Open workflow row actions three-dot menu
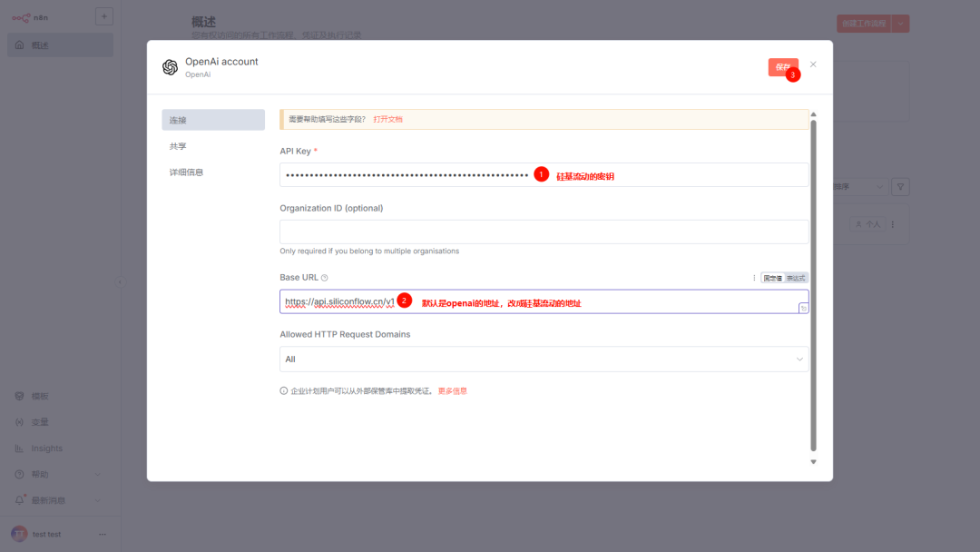 tap(893, 224)
